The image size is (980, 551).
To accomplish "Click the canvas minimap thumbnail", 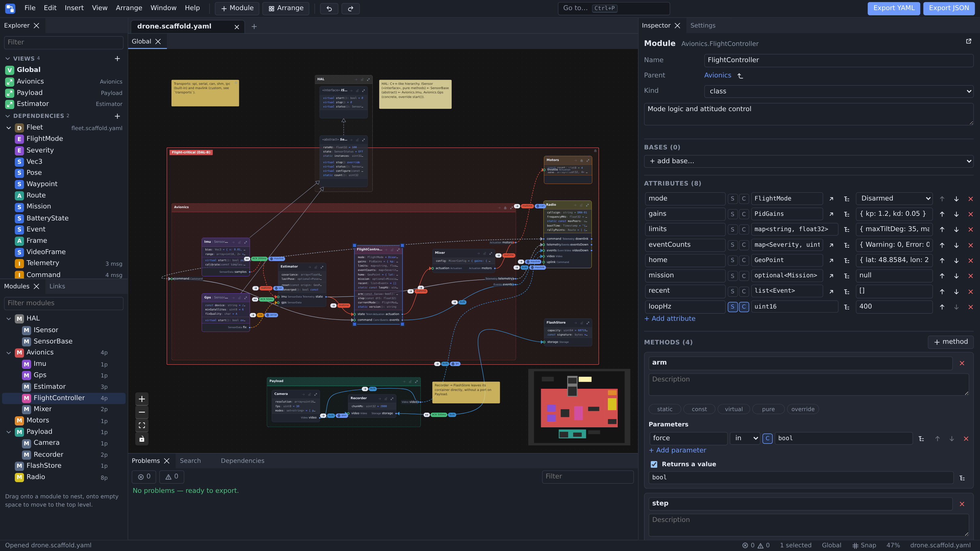I will [579, 407].
